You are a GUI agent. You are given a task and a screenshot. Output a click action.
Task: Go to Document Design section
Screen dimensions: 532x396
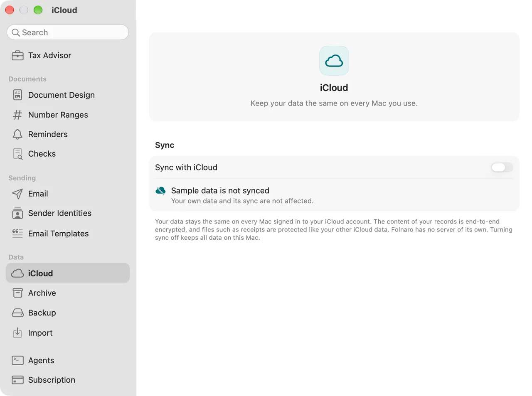pos(68,95)
